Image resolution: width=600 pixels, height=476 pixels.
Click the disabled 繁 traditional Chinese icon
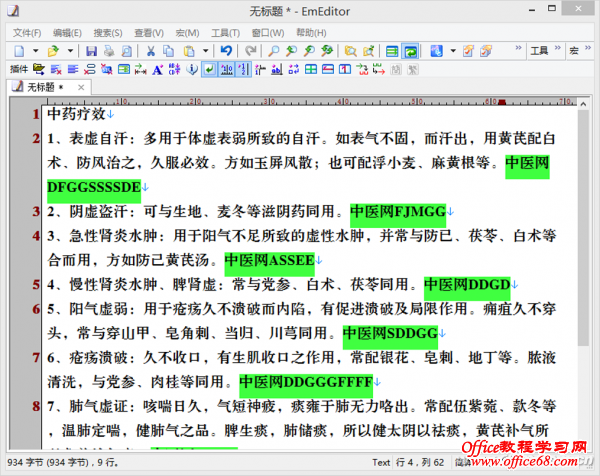(412, 70)
